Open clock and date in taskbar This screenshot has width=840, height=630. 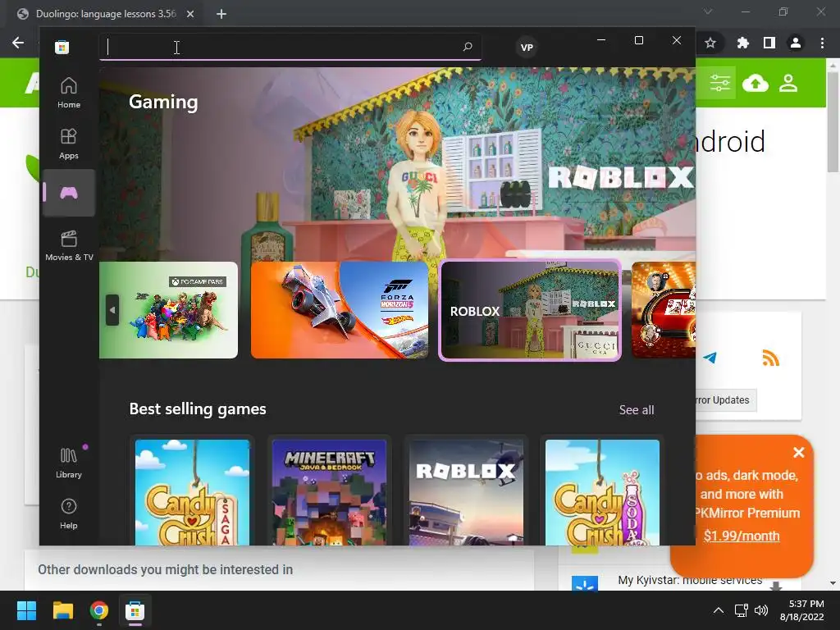point(802,610)
